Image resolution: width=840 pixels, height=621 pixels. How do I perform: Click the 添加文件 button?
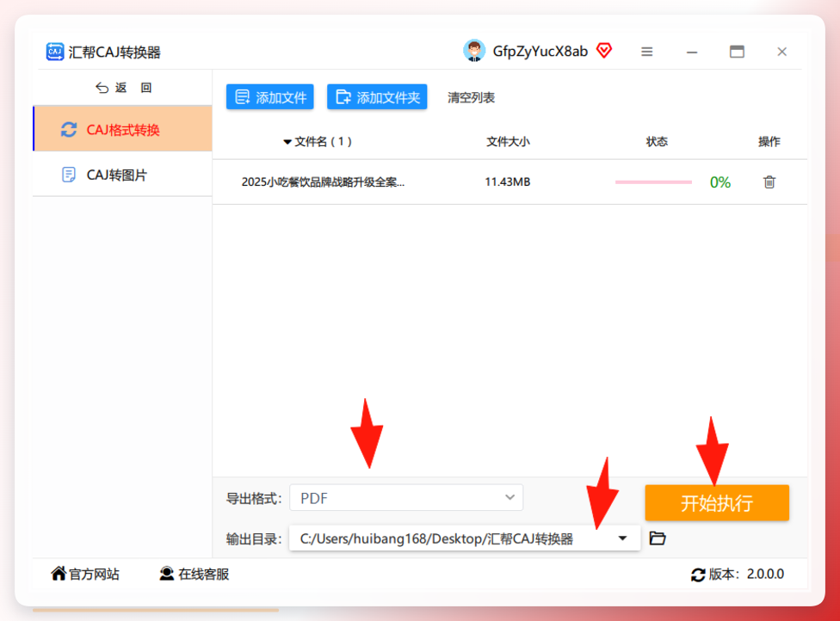tap(270, 97)
